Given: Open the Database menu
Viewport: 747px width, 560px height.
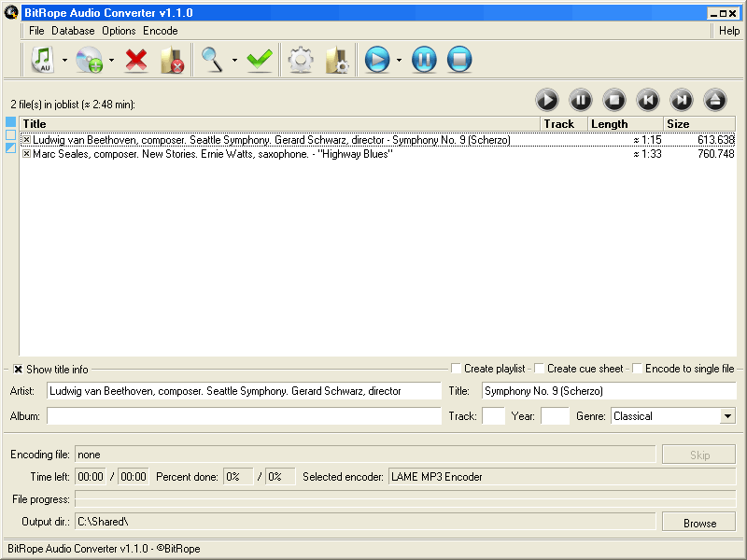Looking at the screenshot, I should click(73, 31).
